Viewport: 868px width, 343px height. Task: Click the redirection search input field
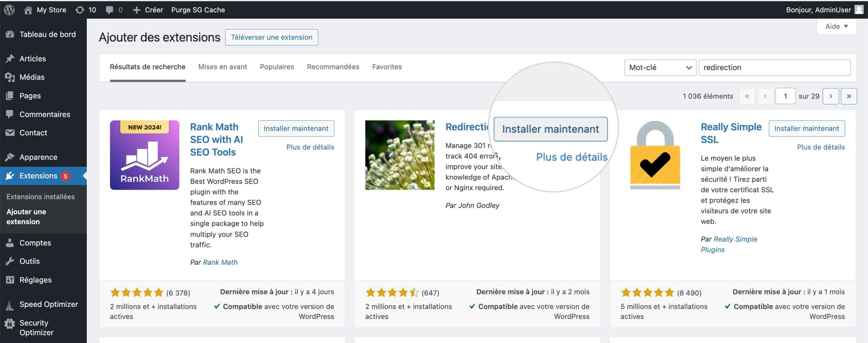click(x=775, y=67)
